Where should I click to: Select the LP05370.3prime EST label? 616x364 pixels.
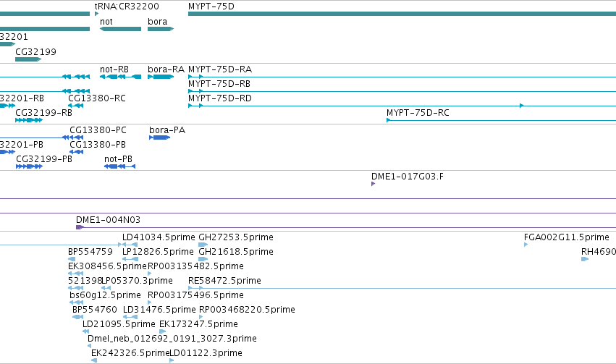(137, 281)
